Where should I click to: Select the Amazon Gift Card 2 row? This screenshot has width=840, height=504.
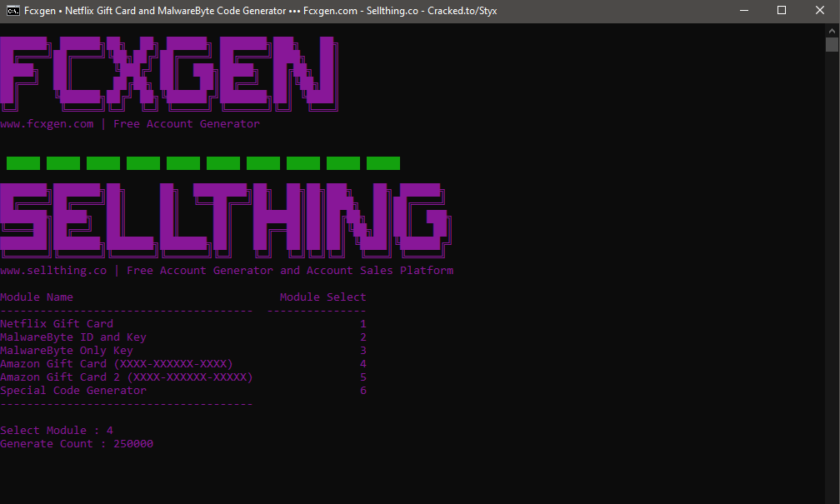pyautogui.click(x=183, y=377)
